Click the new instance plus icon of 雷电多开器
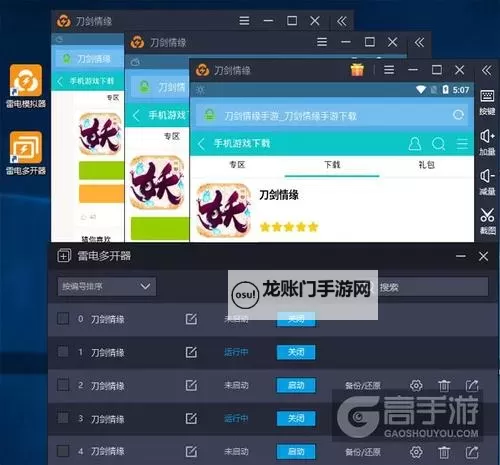The image size is (500, 465). (x=64, y=256)
